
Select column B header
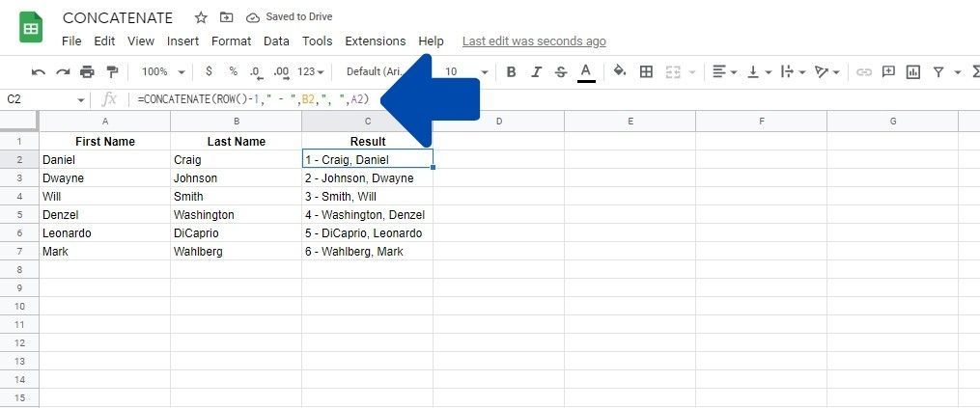click(x=237, y=122)
